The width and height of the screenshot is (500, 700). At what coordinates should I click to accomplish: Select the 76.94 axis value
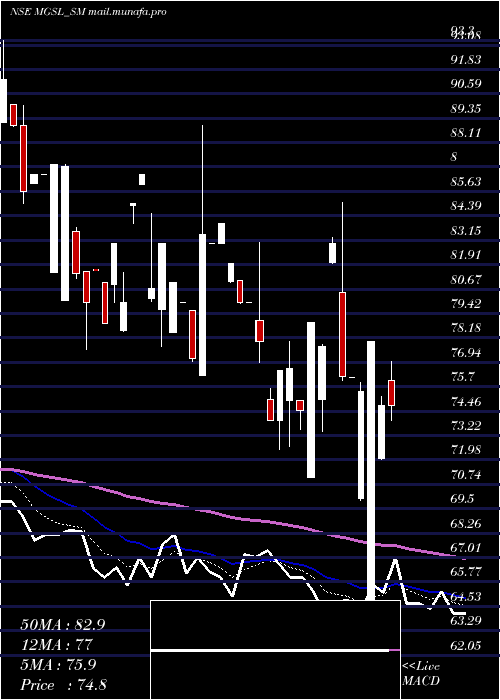[466, 353]
